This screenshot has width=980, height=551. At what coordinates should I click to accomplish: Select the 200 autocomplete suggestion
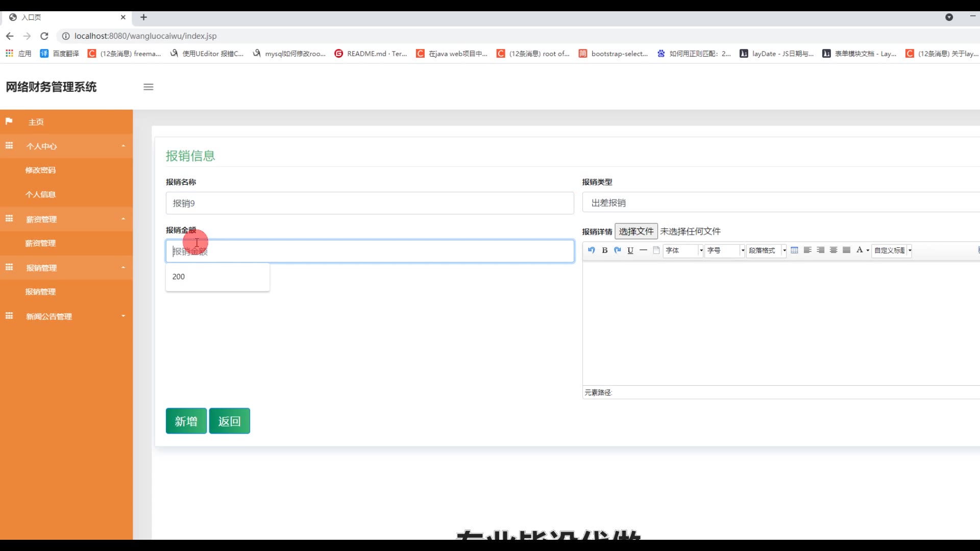tap(179, 277)
